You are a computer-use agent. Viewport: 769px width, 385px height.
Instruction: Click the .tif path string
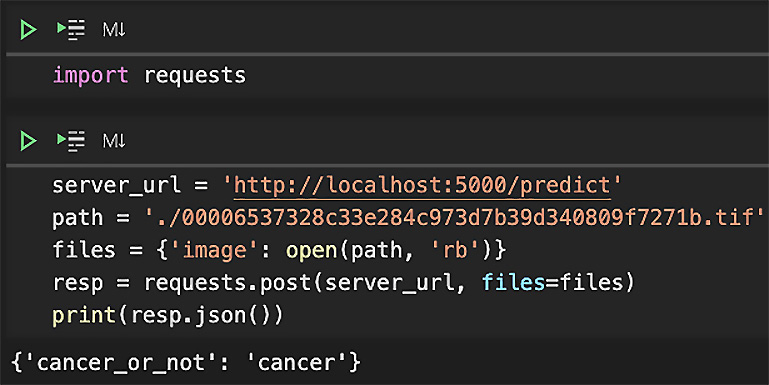[x=454, y=218]
